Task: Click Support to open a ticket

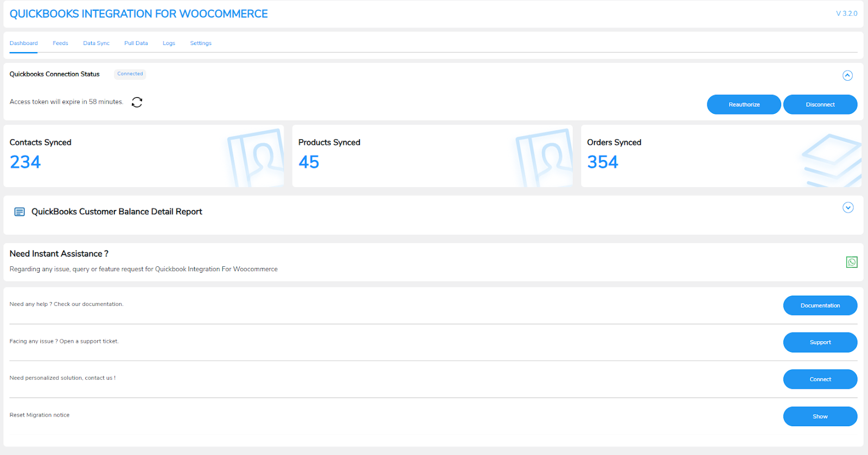Action: (x=820, y=343)
